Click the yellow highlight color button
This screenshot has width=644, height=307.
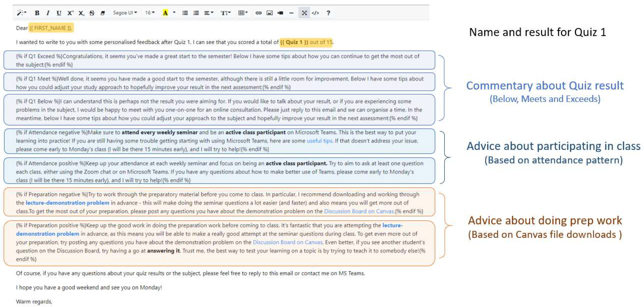[165, 13]
